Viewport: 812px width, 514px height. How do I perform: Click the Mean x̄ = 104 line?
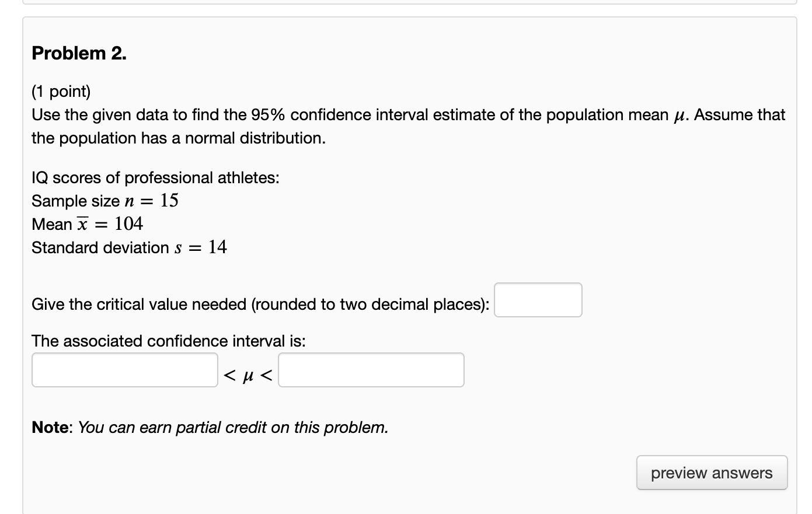(88, 223)
